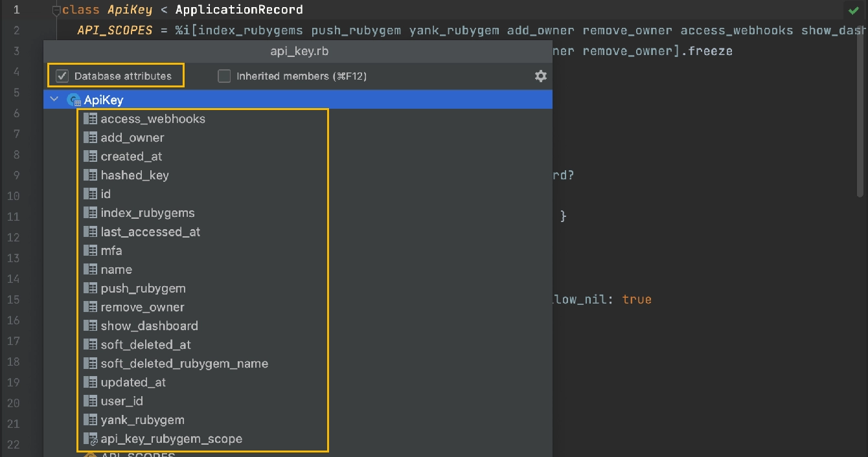
Task: Enable the Inherited members checkbox
Action: click(224, 76)
